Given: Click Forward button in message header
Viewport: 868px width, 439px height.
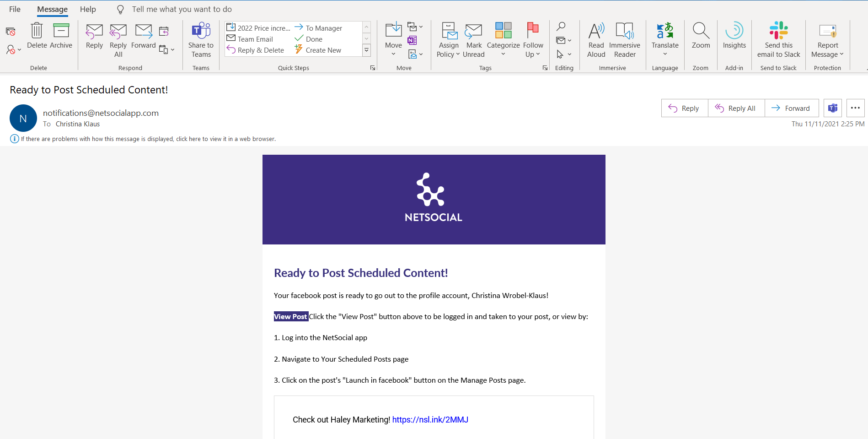Looking at the screenshot, I should [x=792, y=108].
